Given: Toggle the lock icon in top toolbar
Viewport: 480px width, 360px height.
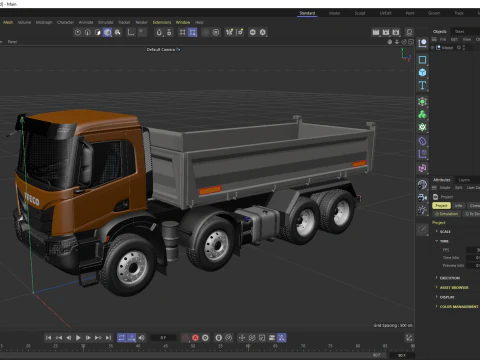Looking at the screenshot, I should [x=169, y=32].
